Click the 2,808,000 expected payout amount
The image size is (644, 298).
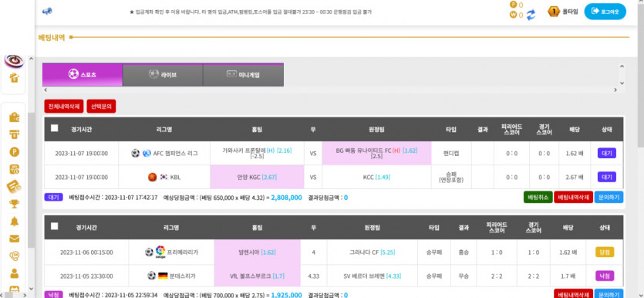pos(286,198)
